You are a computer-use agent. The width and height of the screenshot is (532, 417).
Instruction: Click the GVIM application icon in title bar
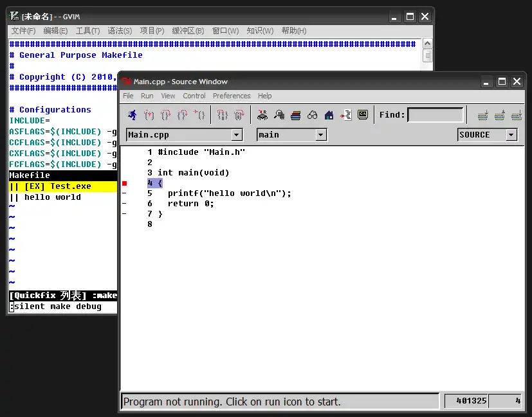click(14, 16)
